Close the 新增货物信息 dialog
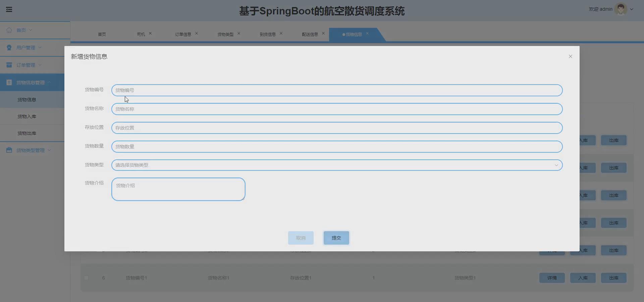 tap(570, 56)
